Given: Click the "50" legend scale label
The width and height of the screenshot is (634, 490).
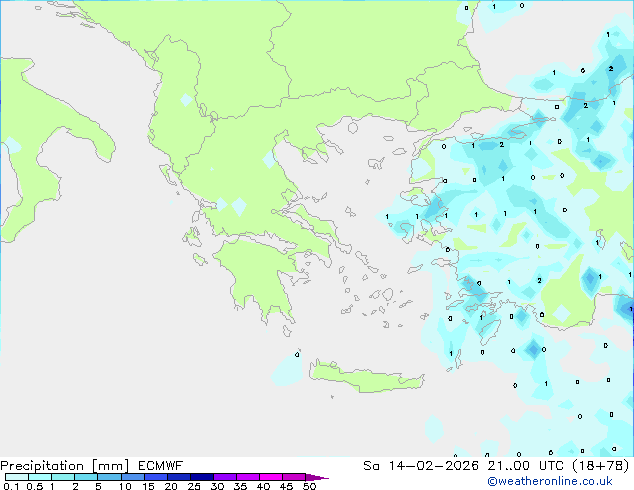Looking at the screenshot, I should tap(309, 486).
